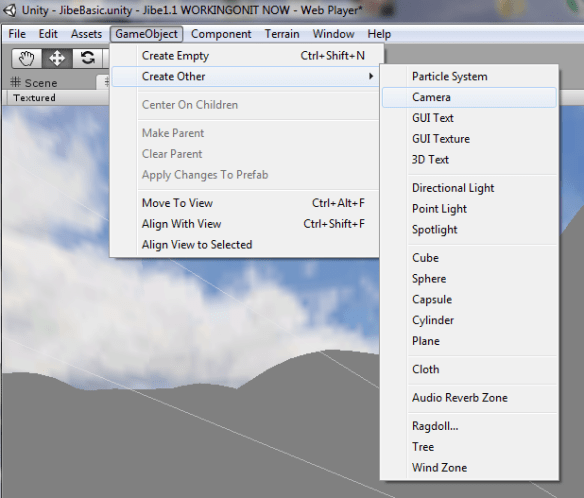Viewport: 584px width, 498px height.
Task: Choose Create Empty
Action: (246, 55)
